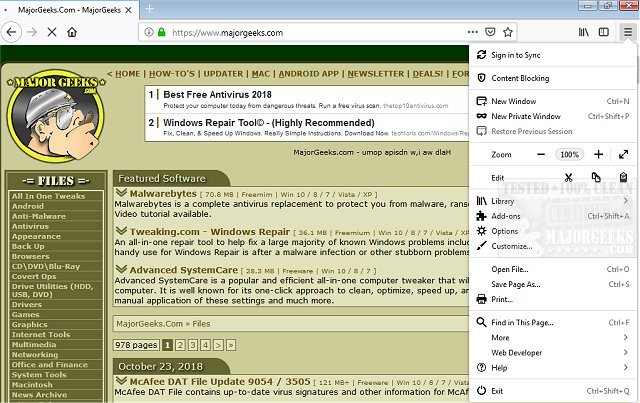Close the MajorGeeks.Com tab
Viewport: 640px width, 403px height.
tap(128, 10)
